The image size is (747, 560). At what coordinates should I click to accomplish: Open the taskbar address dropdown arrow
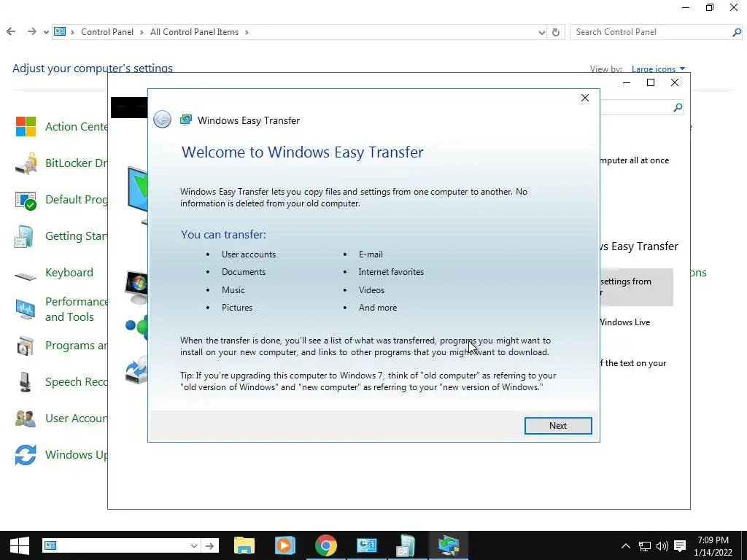194,545
